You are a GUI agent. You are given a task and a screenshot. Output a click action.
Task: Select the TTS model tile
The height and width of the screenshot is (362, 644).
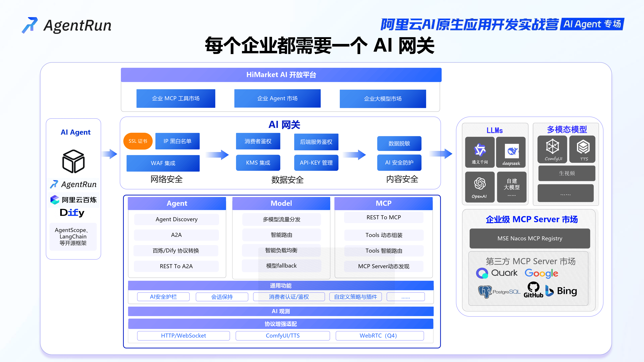(x=582, y=149)
